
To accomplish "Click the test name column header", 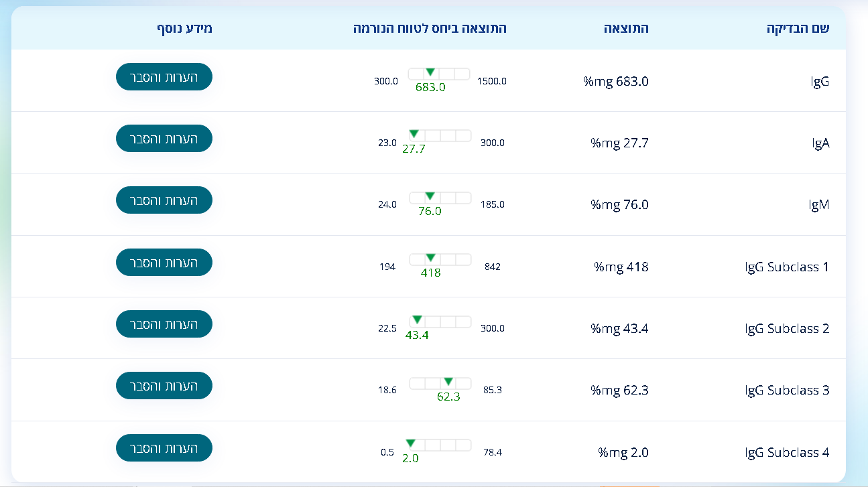I will point(798,28).
